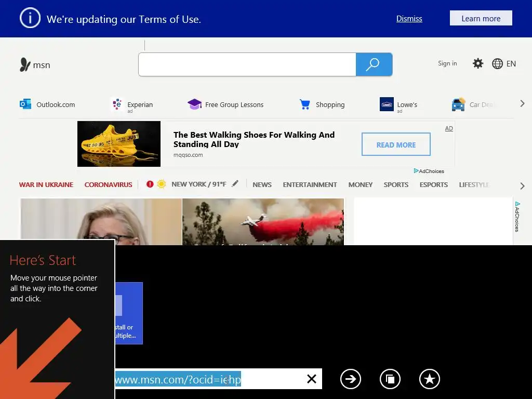Open settings gear icon
This screenshot has height=399, width=532.
tap(478, 63)
